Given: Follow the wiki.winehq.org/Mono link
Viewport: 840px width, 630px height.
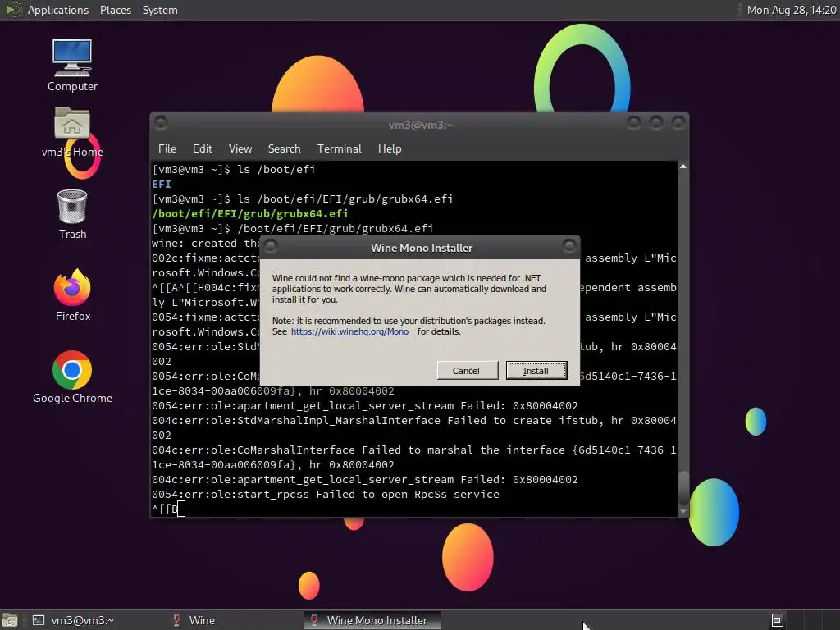Looking at the screenshot, I should tap(351, 331).
